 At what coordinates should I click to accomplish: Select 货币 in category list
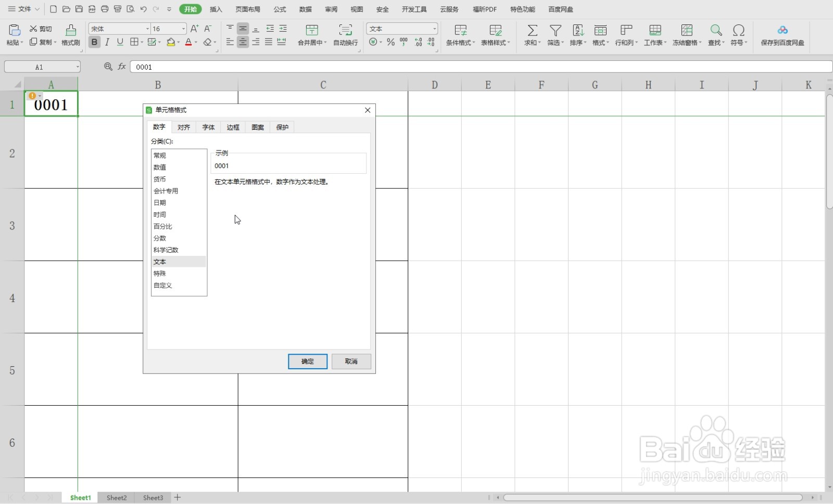(179, 179)
